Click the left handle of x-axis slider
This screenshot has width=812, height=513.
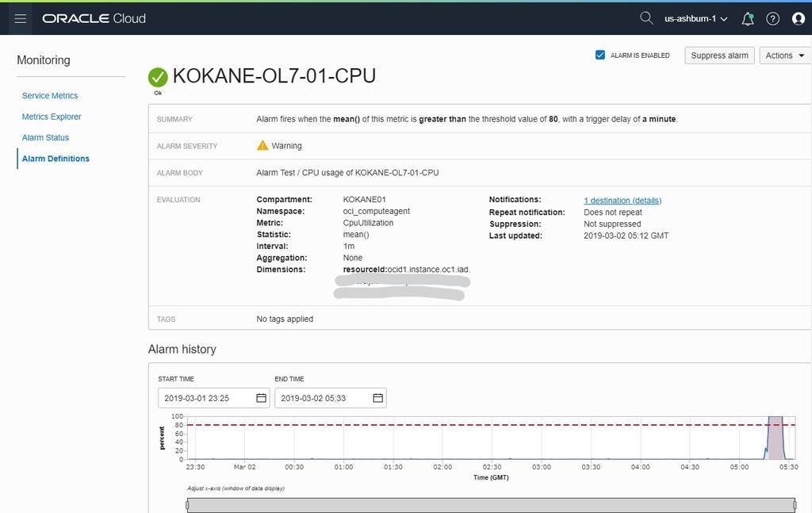point(187,505)
